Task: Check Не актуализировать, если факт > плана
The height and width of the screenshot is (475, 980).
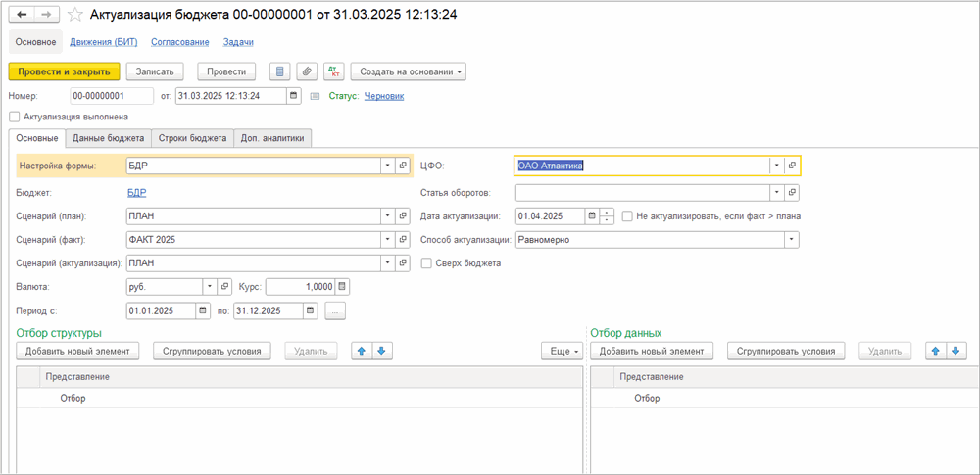Action: click(x=627, y=216)
